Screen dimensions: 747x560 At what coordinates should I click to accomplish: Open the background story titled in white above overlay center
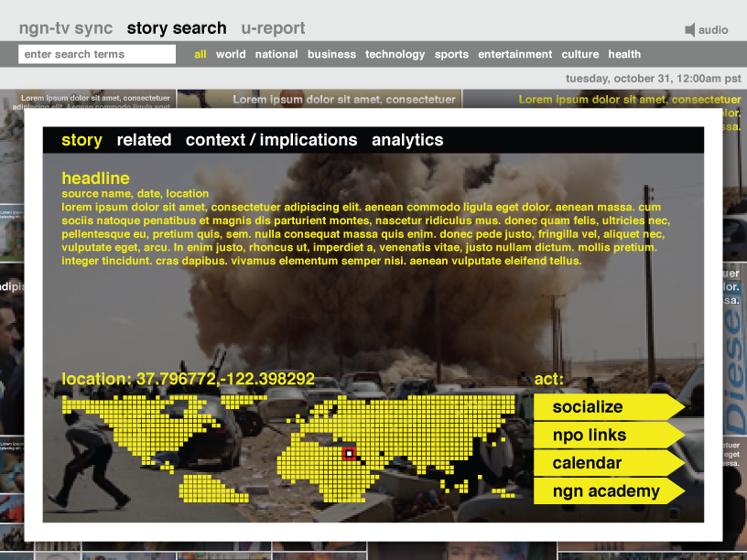pyautogui.click(x=344, y=100)
